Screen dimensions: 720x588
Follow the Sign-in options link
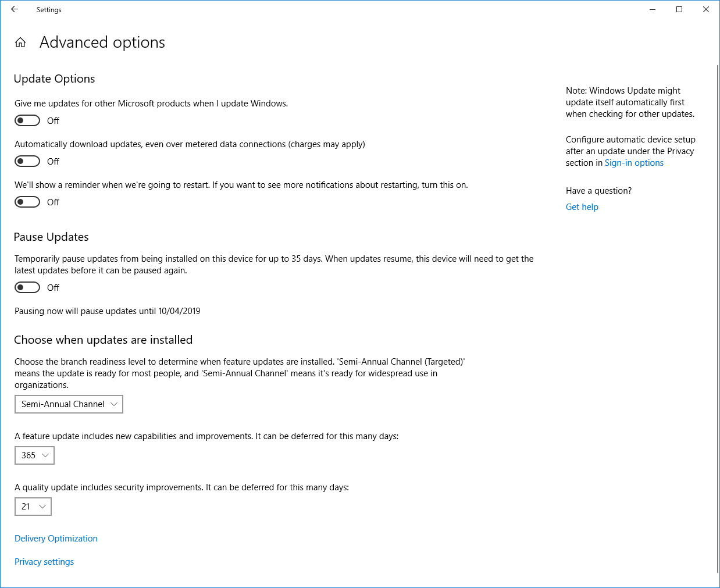[634, 163]
